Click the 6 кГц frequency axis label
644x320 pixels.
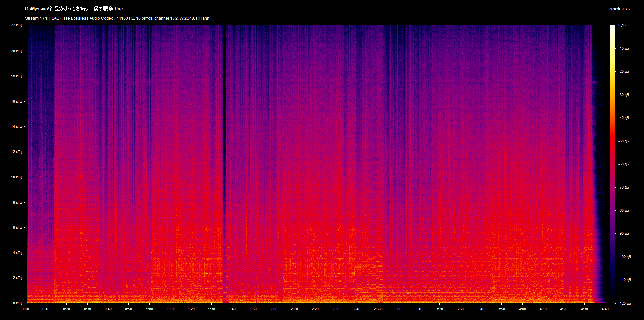(x=17, y=227)
